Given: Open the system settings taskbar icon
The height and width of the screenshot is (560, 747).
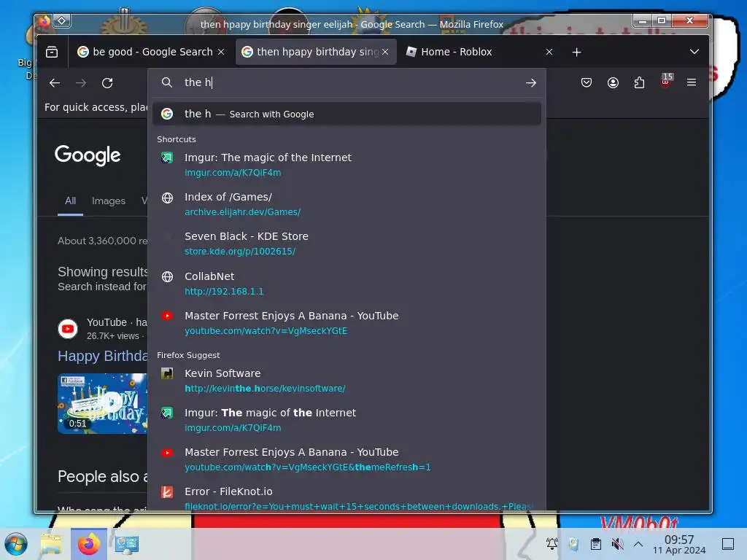Looking at the screenshot, I should [126, 544].
